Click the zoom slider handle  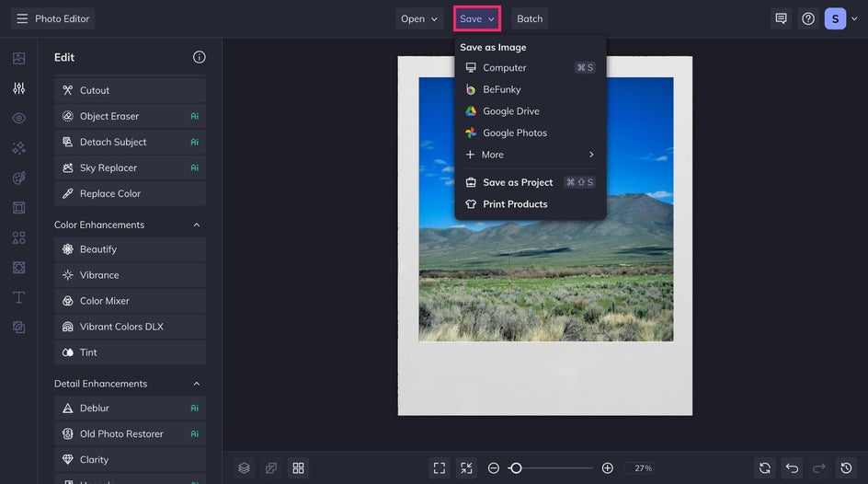(x=516, y=468)
